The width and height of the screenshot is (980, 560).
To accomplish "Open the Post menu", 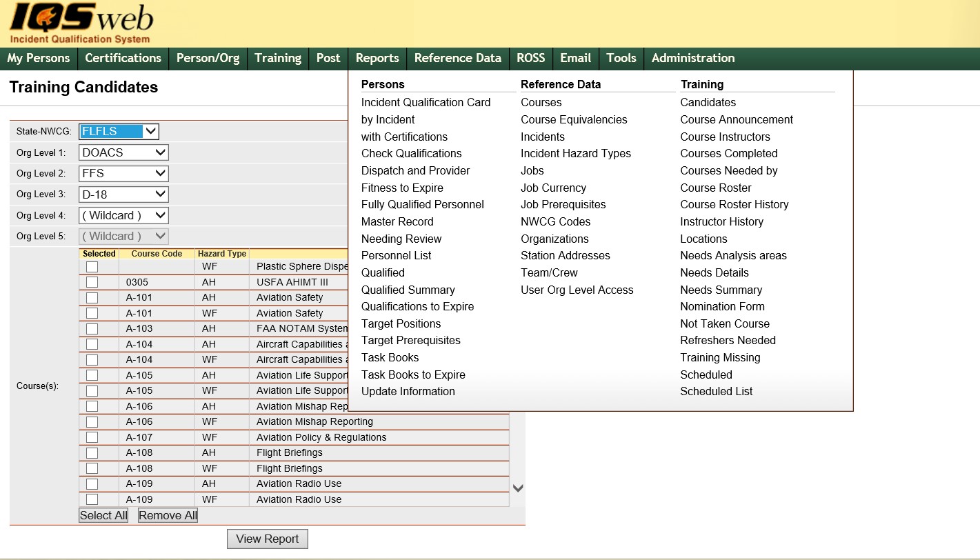I will (x=328, y=59).
